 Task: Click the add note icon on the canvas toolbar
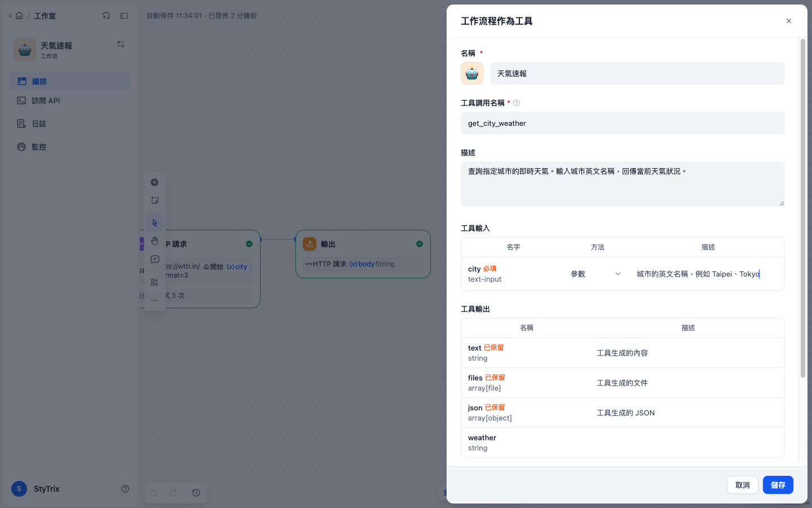(155, 200)
